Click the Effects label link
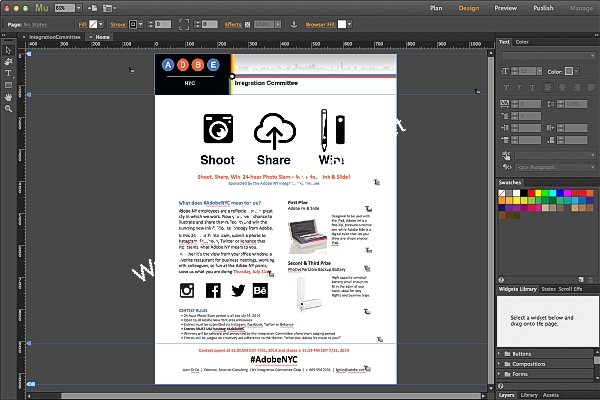 (x=233, y=24)
